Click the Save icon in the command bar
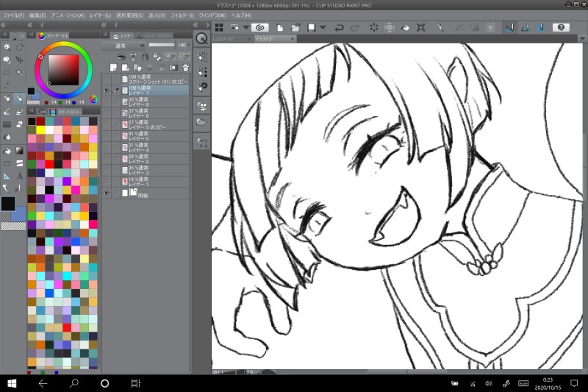Screen dimensions: 588x392 pos(311,28)
